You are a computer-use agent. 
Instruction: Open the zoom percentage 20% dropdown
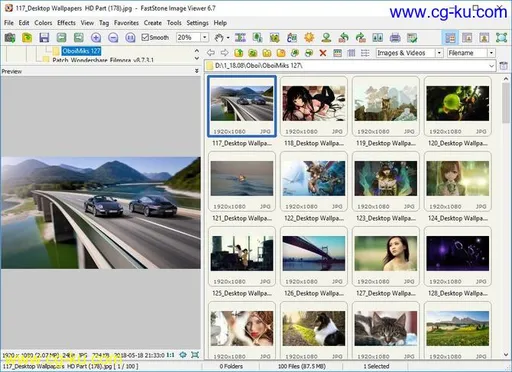(x=205, y=37)
